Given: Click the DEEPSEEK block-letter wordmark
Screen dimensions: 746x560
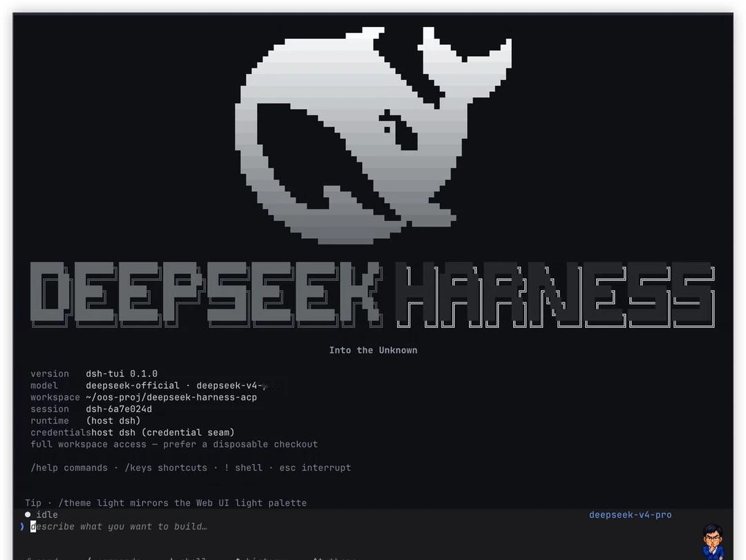Looking at the screenshot, I should point(206,295).
